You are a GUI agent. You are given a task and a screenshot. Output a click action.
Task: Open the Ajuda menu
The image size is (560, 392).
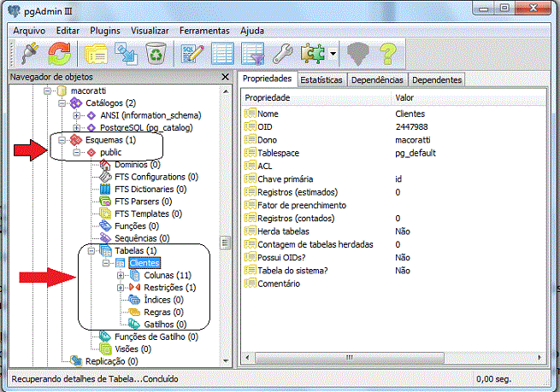251,31
